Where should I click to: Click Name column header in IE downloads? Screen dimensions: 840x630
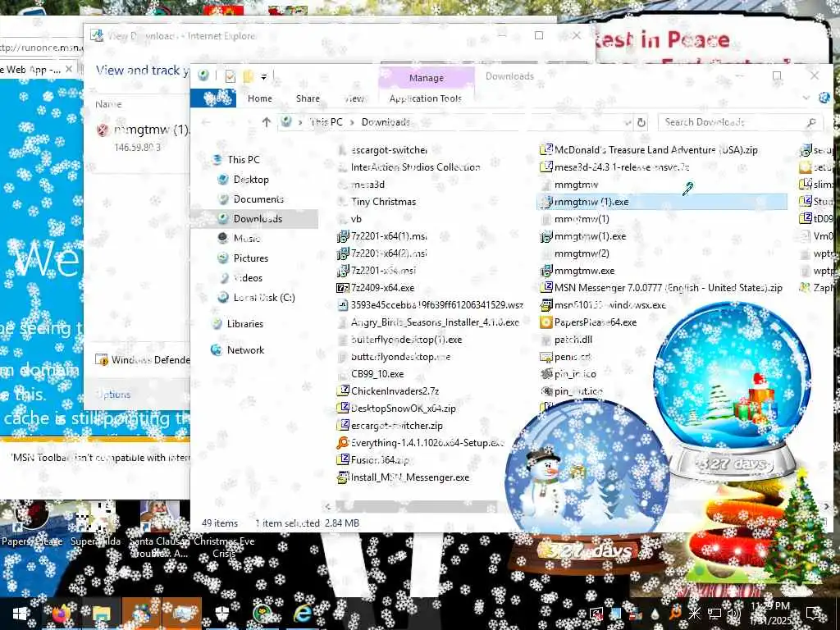[x=108, y=104]
